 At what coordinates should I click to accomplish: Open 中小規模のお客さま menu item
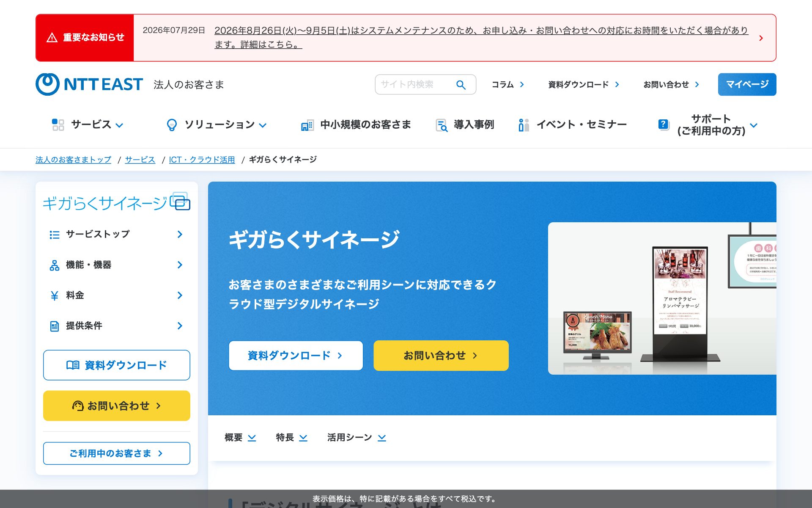click(356, 124)
